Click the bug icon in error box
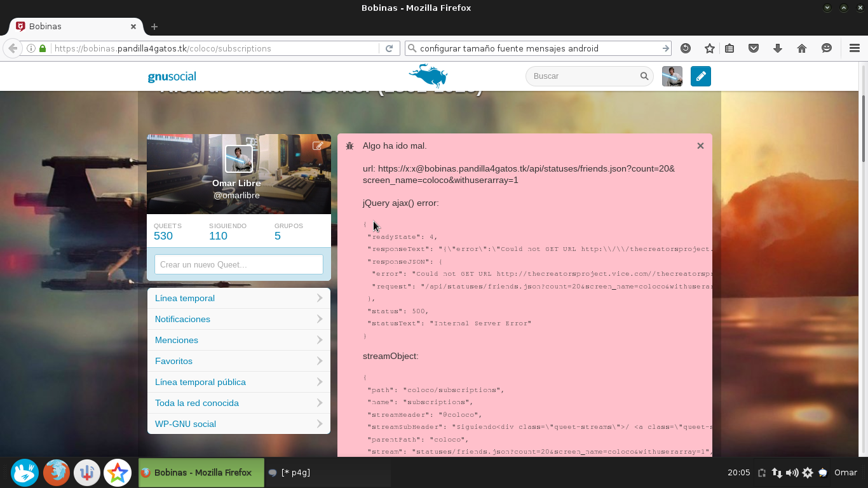 click(349, 146)
